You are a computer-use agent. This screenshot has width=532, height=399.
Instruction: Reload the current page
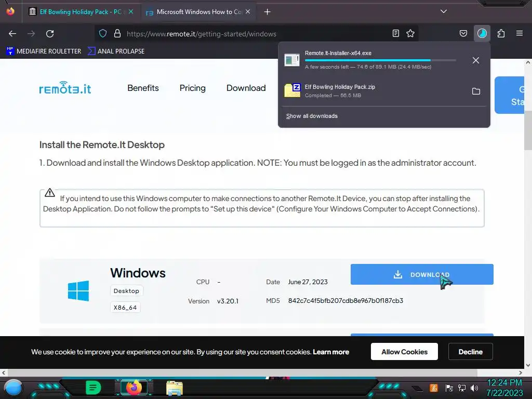50,34
